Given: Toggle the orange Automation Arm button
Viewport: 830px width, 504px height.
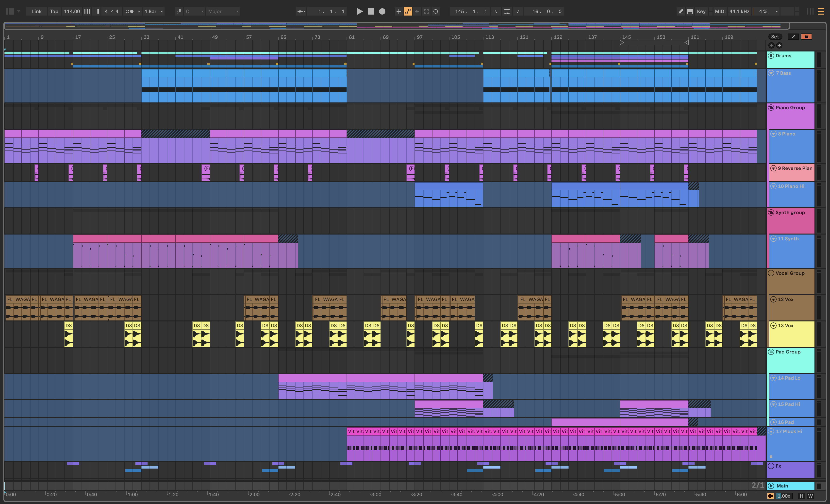Looking at the screenshot, I should (x=407, y=11).
